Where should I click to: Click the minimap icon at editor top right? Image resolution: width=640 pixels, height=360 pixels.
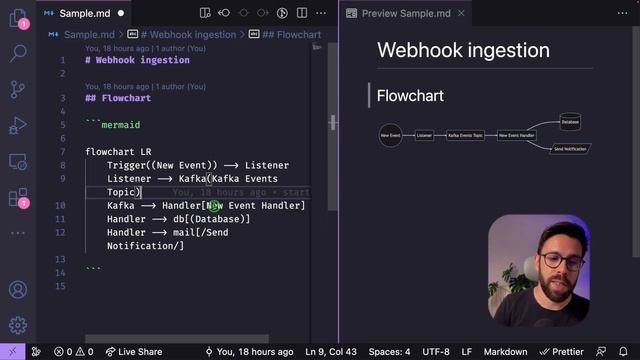[x=317, y=47]
